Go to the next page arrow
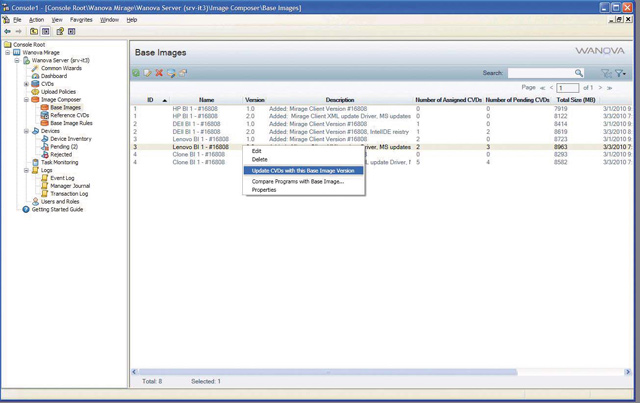Screen dimensions: 640x403 600,88
